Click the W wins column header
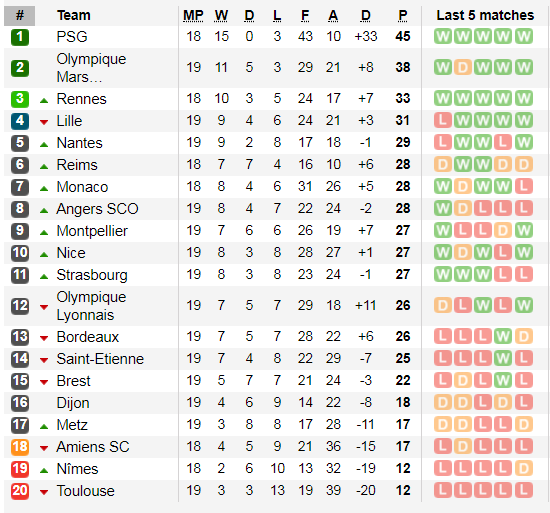This screenshot has width=550, height=513. [221, 15]
